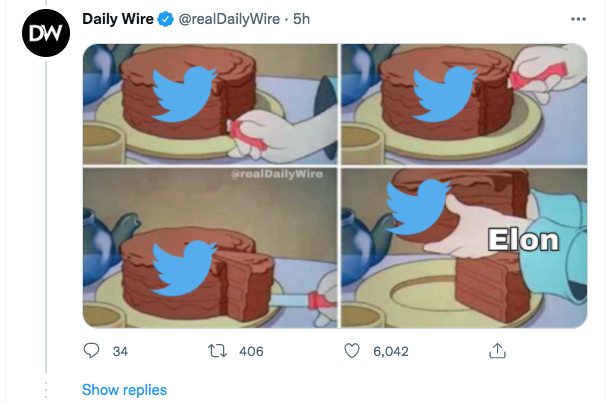This screenshot has height=402, width=613.
Task: Click the blue verified badge
Action: click(166, 21)
